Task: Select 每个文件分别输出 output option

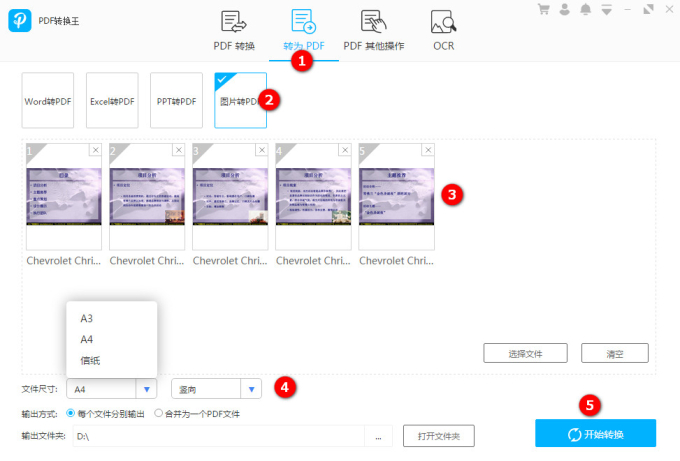Action: point(71,413)
